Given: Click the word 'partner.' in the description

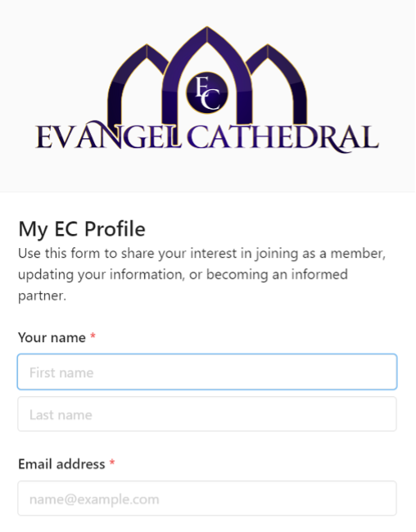Looking at the screenshot, I should 42,295.
